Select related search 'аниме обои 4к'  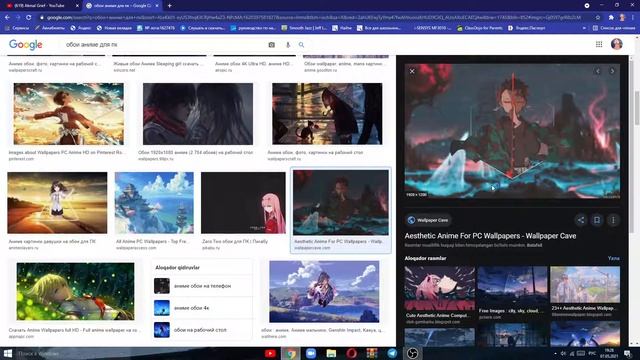[x=202, y=308]
